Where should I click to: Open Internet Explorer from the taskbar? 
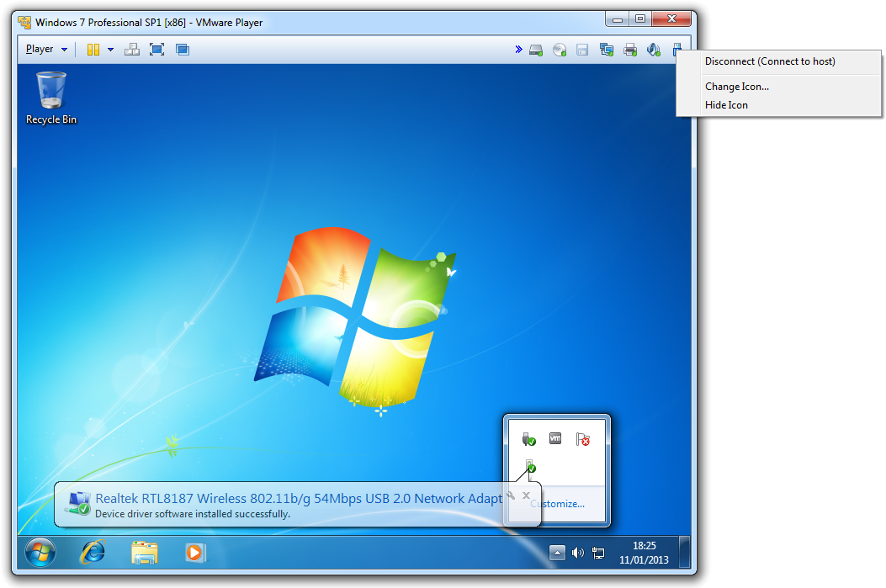92,552
